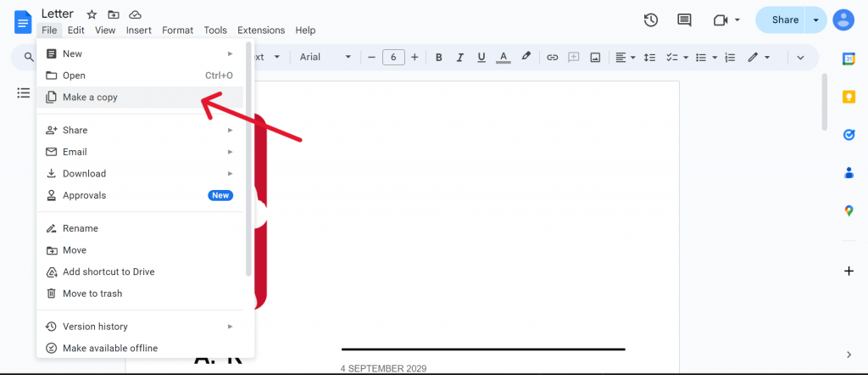Open the comments history icon
This screenshot has height=375, width=868.
[684, 20]
